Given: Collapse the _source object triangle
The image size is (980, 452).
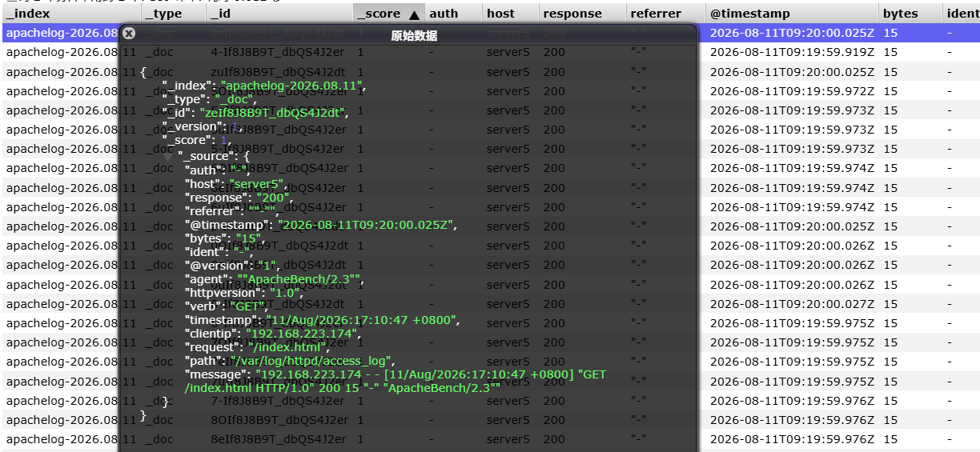Looking at the screenshot, I should (x=168, y=158).
